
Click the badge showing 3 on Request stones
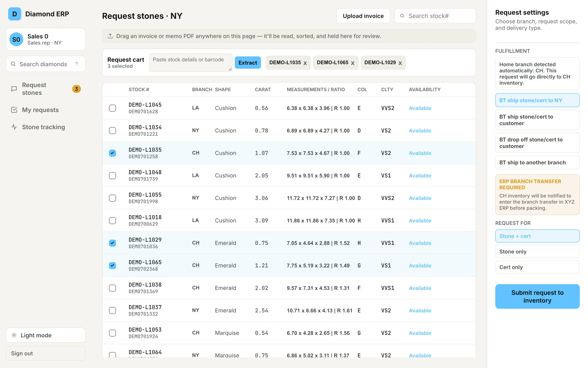click(76, 89)
